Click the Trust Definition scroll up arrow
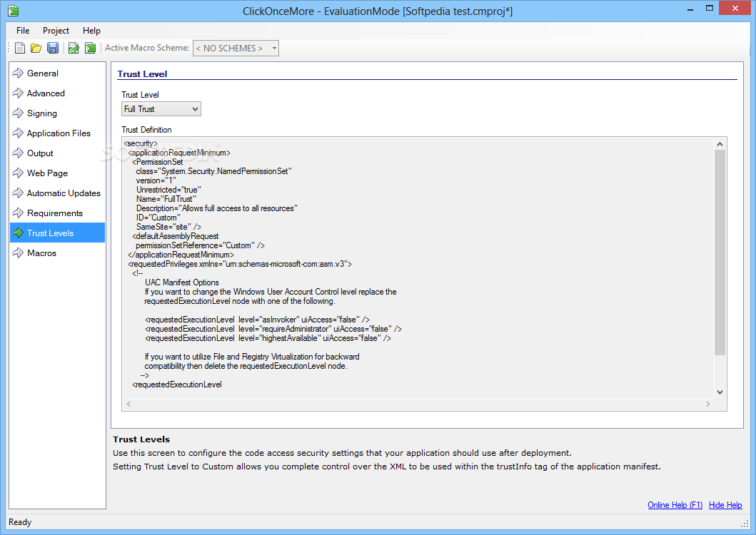Screen dimensions: 756x535 pos(720,144)
